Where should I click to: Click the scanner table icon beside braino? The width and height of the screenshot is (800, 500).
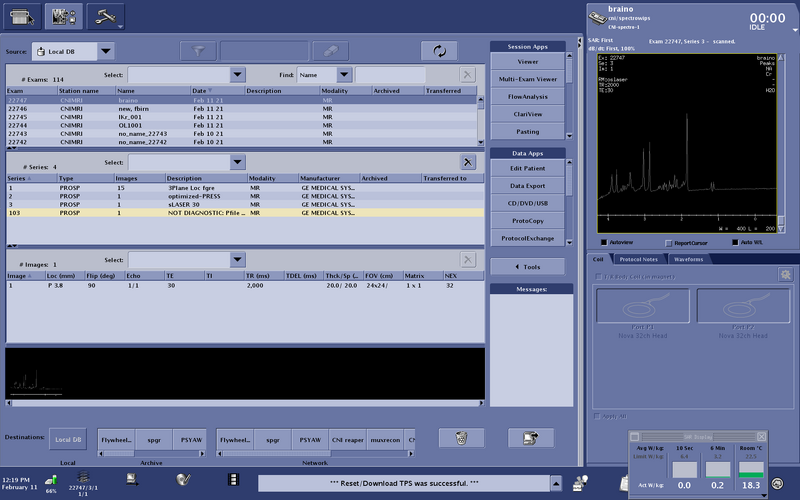(x=597, y=18)
